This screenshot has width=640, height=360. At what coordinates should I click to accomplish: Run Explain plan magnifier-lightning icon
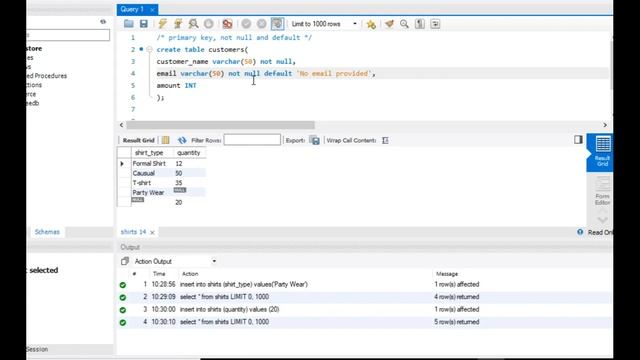tap(193, 24)
